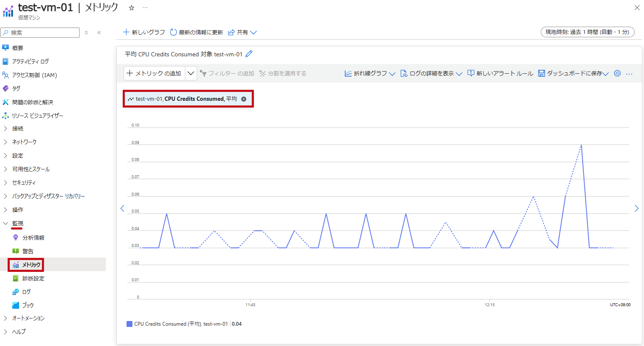This screenshot has width=644, height=346.
Task: Click メトリックの追加
Action: coord(154,73)
